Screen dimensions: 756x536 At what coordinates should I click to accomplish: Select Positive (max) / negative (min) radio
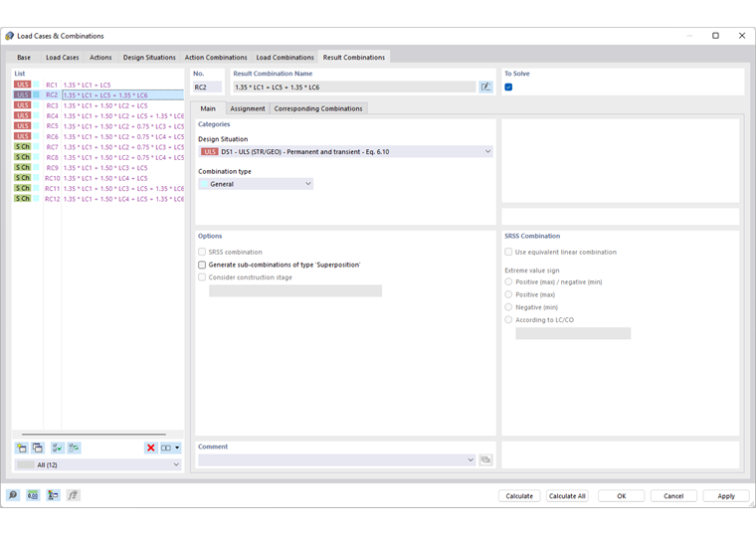click(x=508, y=281)
